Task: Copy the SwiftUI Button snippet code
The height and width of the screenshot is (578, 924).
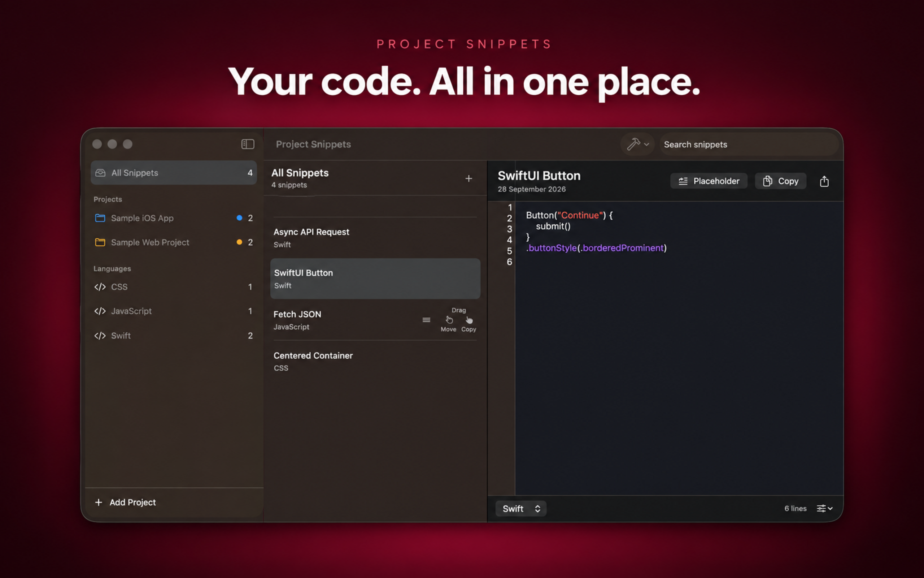Action: coord(780,181)
